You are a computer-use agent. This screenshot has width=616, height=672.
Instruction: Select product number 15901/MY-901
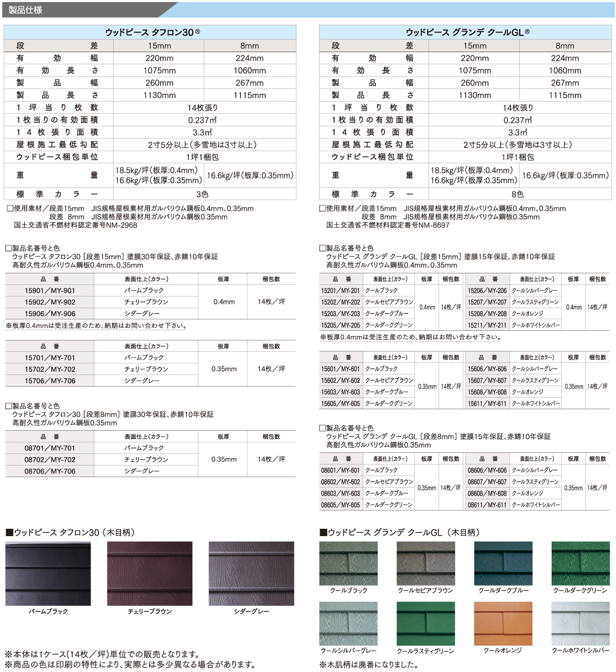(x=50, y=291)
